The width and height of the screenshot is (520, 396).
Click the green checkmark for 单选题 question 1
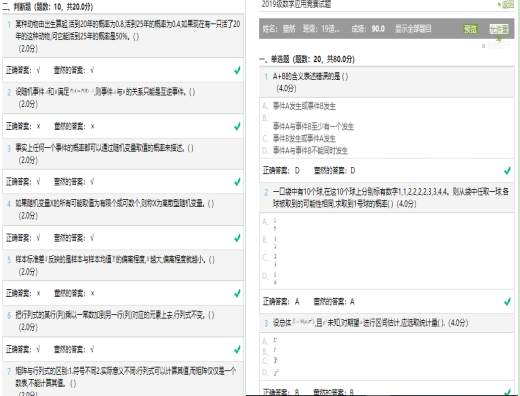(x=507, y=170)
